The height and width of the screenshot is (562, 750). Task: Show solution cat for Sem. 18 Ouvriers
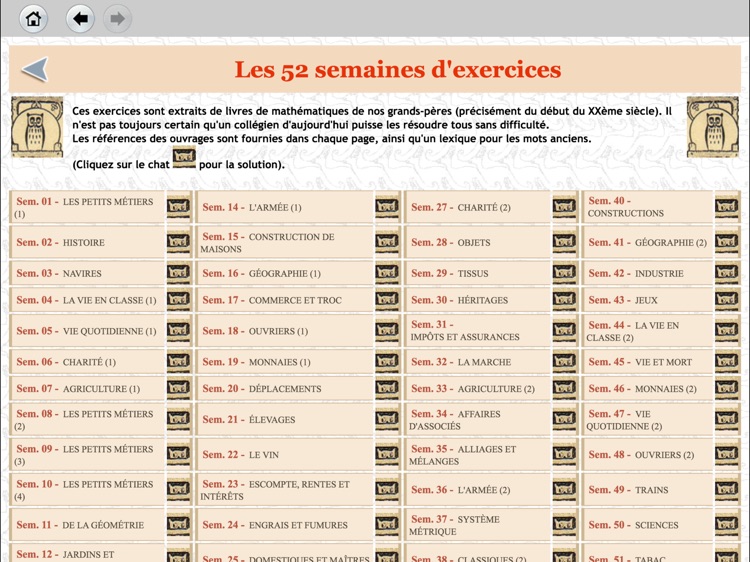387,331
